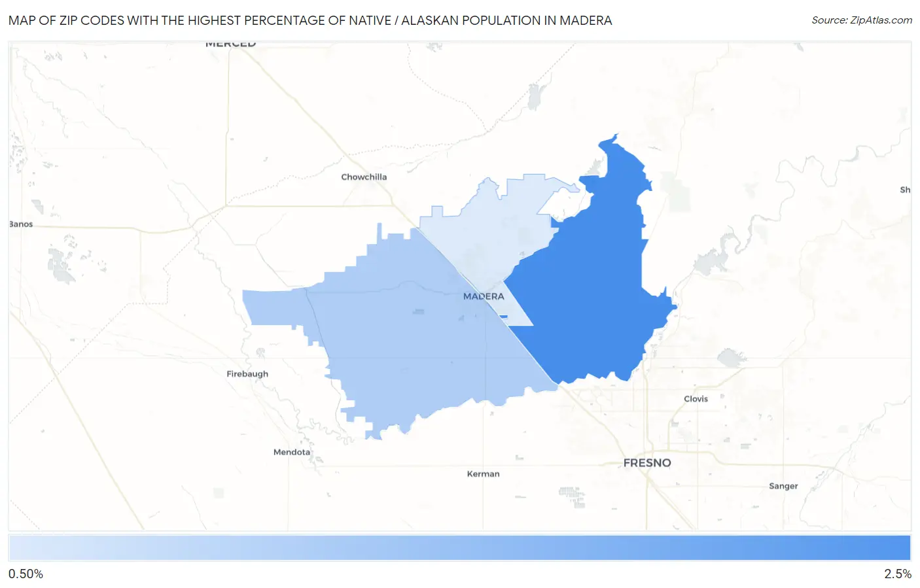Click the Clovis label on map
This screenshot has height=588, width=920.
tap(696, 399)
